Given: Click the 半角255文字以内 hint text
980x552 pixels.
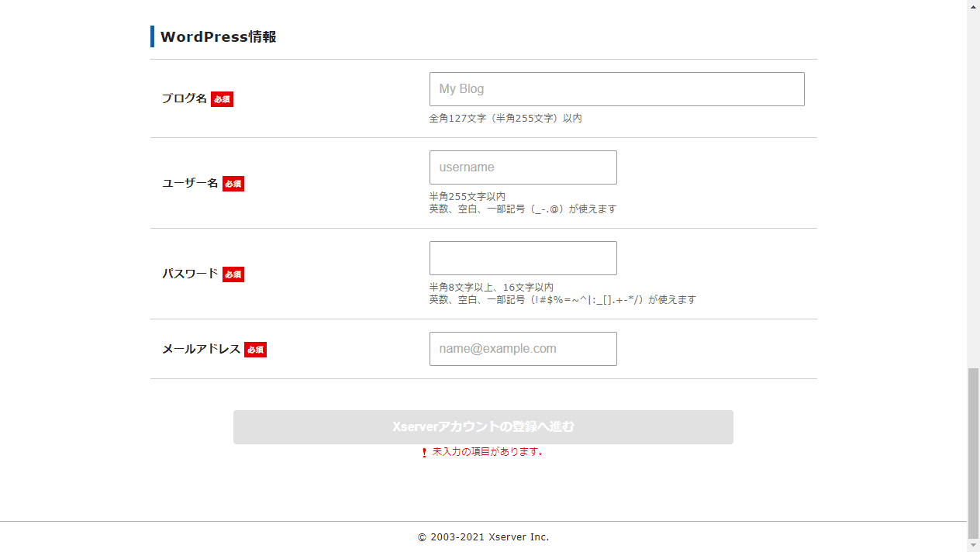Looking at the screenshot, I should [468, 197].
